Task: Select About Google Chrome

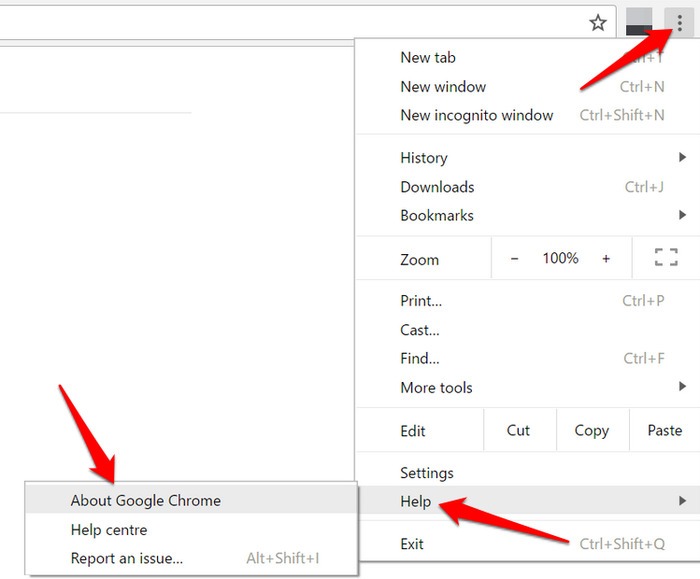Action: (x=191, y=500)
